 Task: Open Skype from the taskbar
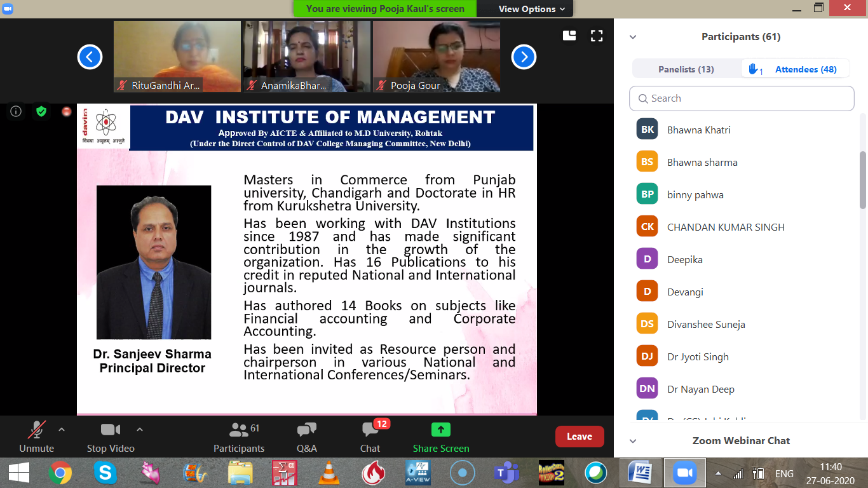coord(105,473)
